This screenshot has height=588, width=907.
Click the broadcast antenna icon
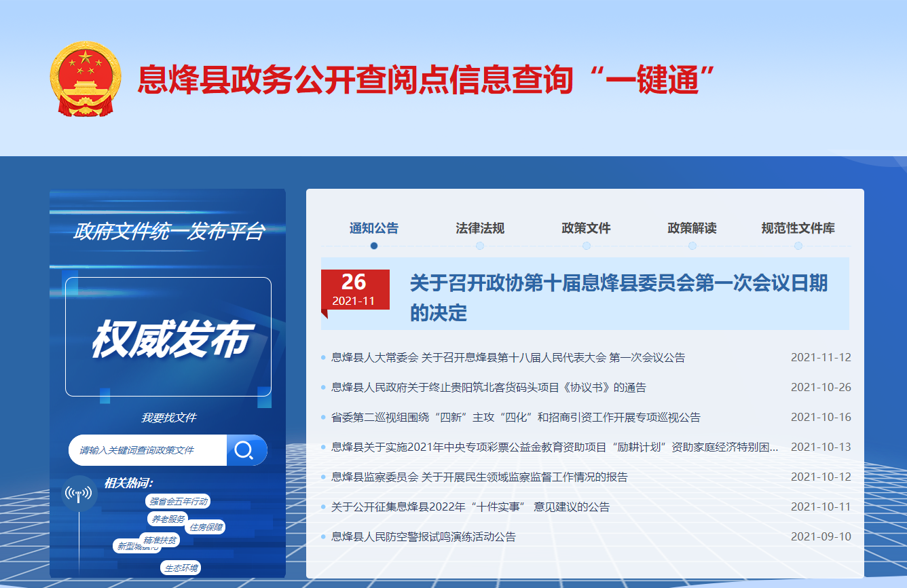[x=79, y=494]
